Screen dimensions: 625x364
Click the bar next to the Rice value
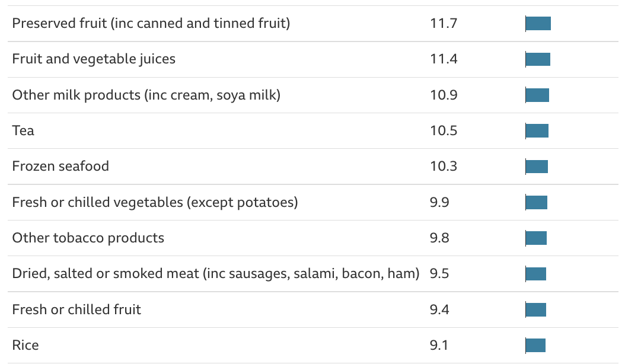(x=535, y=345)
